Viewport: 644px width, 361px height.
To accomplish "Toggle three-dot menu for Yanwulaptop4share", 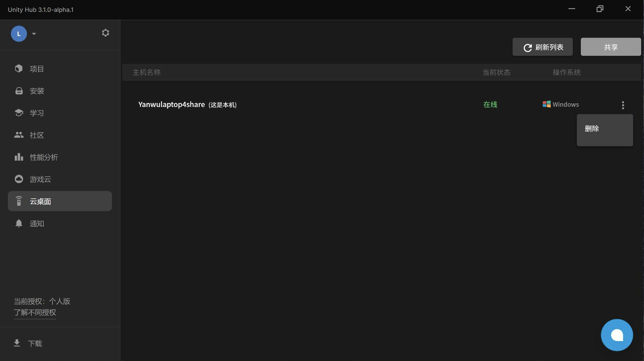I will tap(623, 105).
